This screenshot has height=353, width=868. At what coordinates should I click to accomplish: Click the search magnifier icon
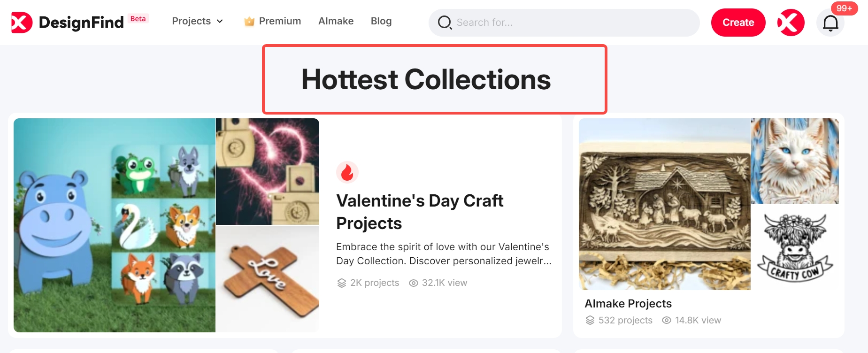445,22
